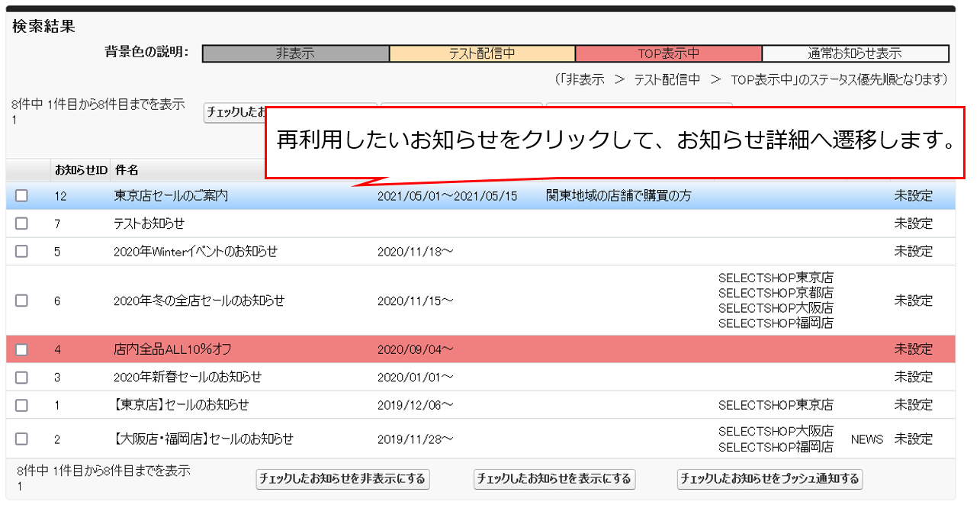The height and width of the screenshot is (508, 980).
Task: Open 2020年新春セールのお知らせ notice
Action: pyautogui.click(x=187, y=377)
